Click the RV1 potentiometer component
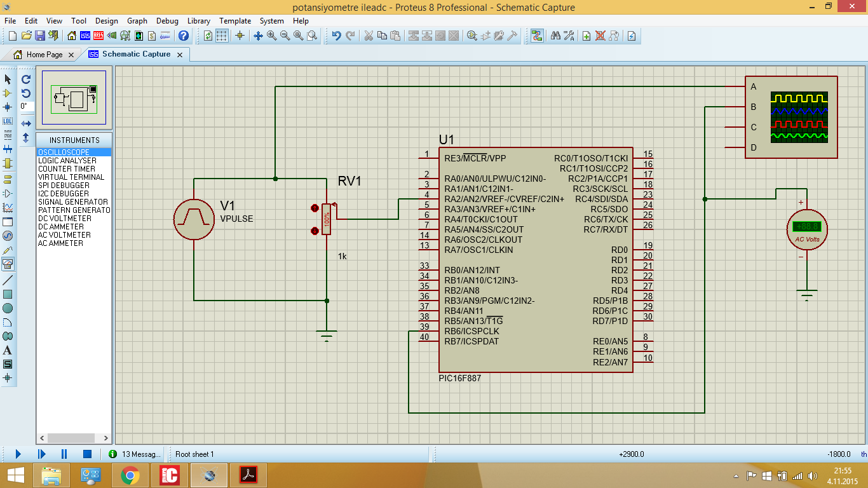Screen dimensions: 868x488 [x=326, y=219]
